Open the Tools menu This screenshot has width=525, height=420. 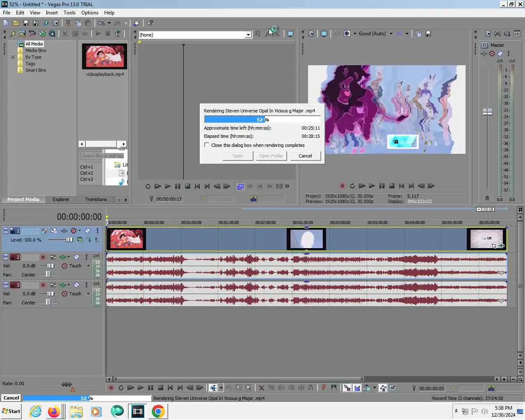click(x=69, y=13)
